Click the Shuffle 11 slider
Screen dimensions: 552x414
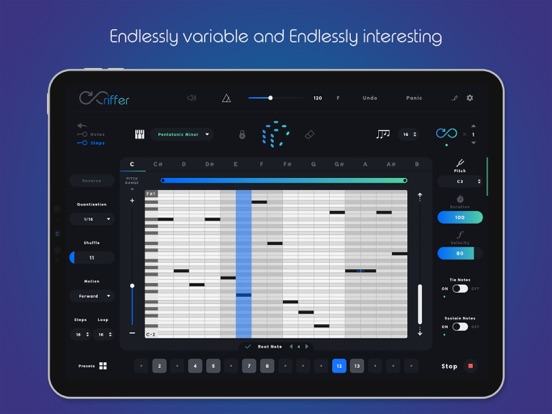click(92, 258)
